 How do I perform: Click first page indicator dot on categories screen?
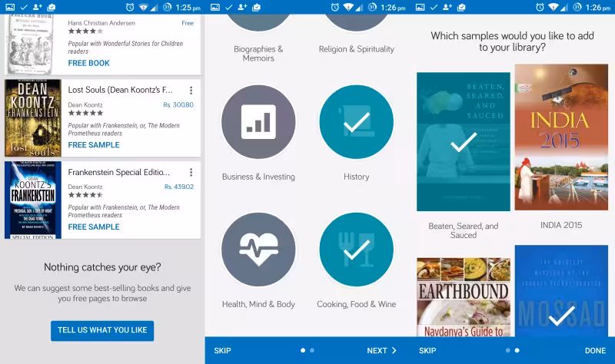303,350
